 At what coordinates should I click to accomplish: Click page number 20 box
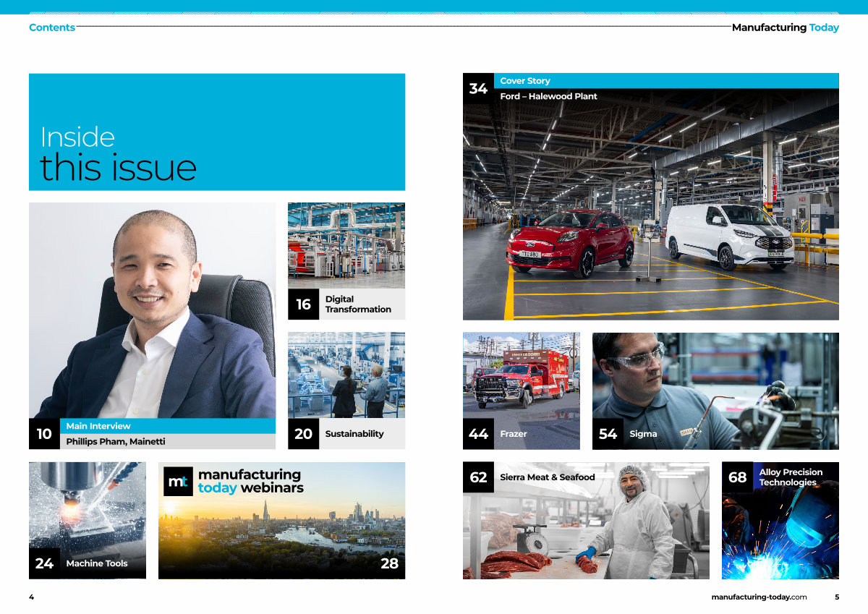coord(303,434)
